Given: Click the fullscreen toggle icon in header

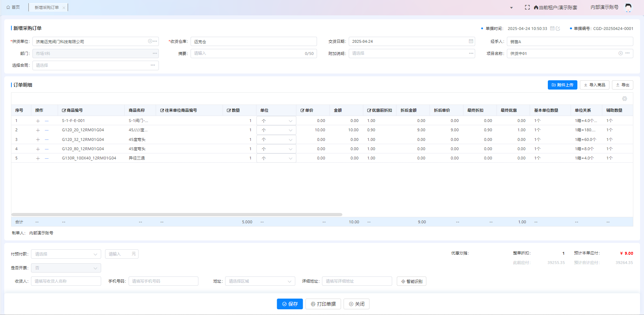Looking at the screenshot, I should pyautogui.click(x=527, y=7).
